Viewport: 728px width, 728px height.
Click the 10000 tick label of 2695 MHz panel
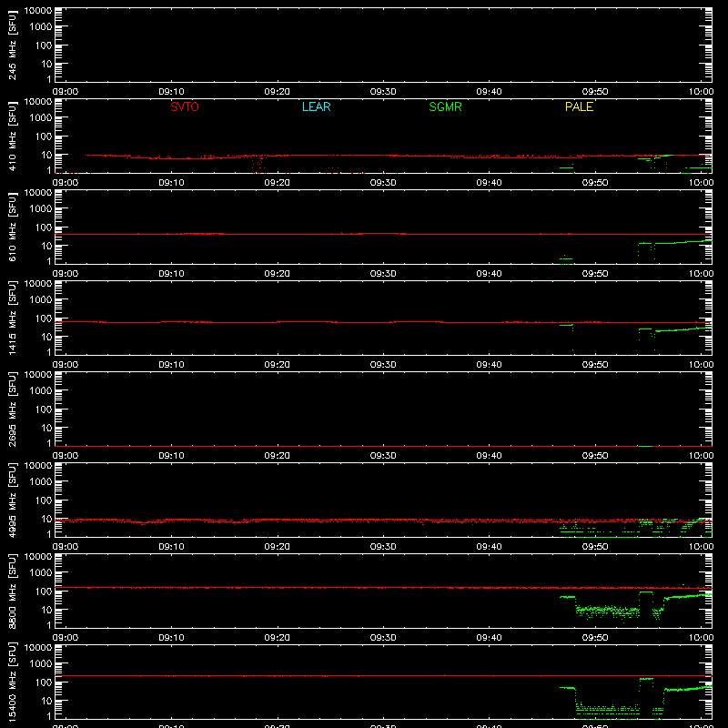(x=38, y=375)
